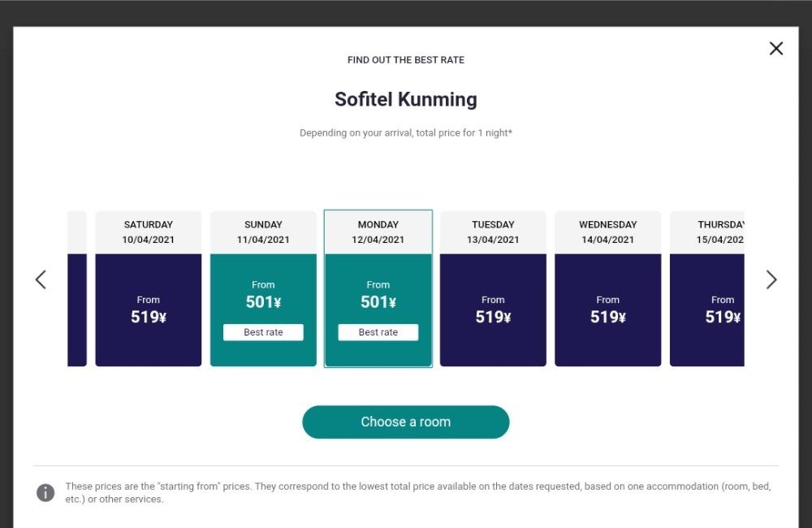Select the partially visible card before Saturday
Viewport: 812px width, 528px height.
click(x=77, y=288)
